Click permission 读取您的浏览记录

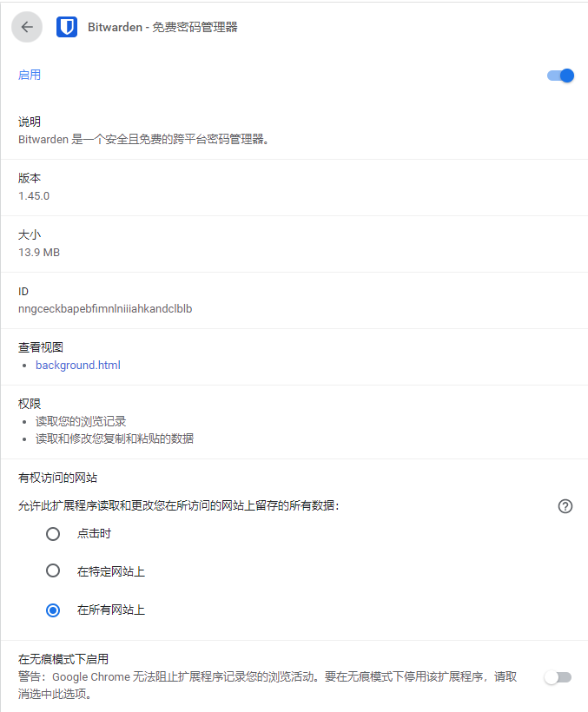coord(81,421)
